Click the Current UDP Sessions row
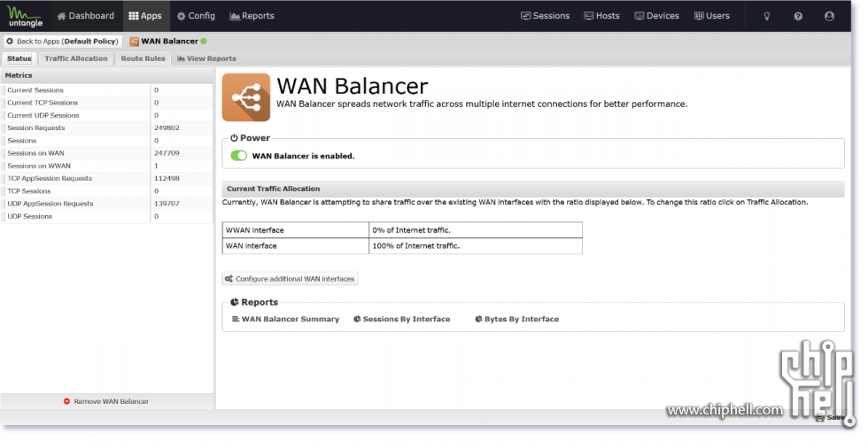 pyautogui.click(x=107, y=116)
